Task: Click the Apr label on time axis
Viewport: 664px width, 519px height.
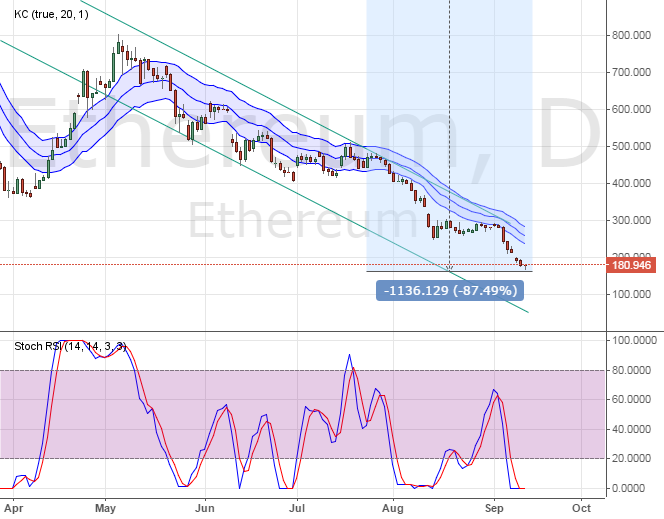Action: coord(13,508)
